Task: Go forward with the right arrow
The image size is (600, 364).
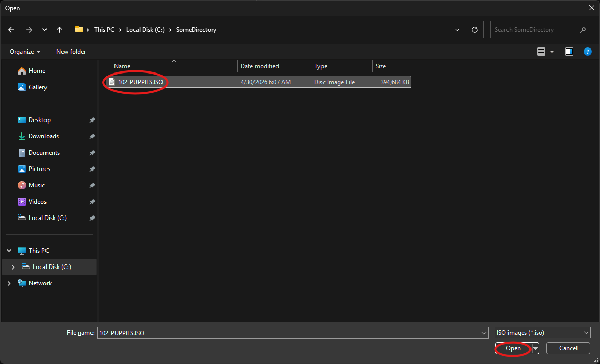Action: [x=29, y=30]
